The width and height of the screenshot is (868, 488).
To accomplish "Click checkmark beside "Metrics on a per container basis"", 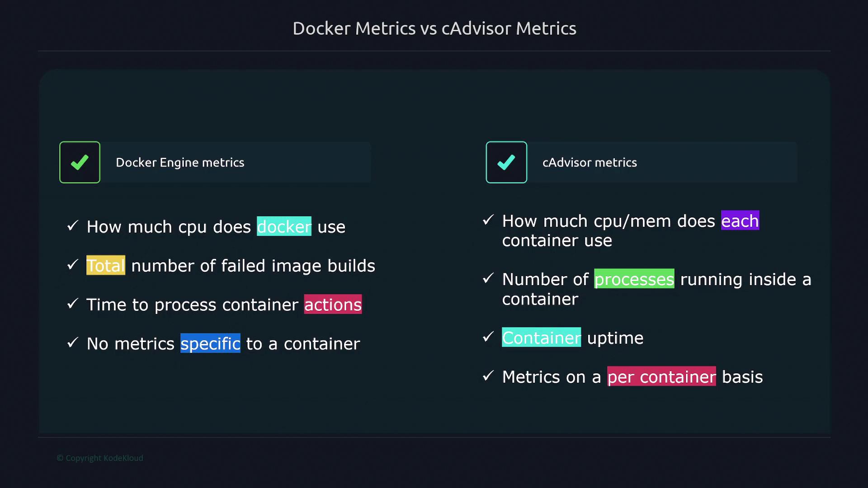I will (x=488, y=375).
